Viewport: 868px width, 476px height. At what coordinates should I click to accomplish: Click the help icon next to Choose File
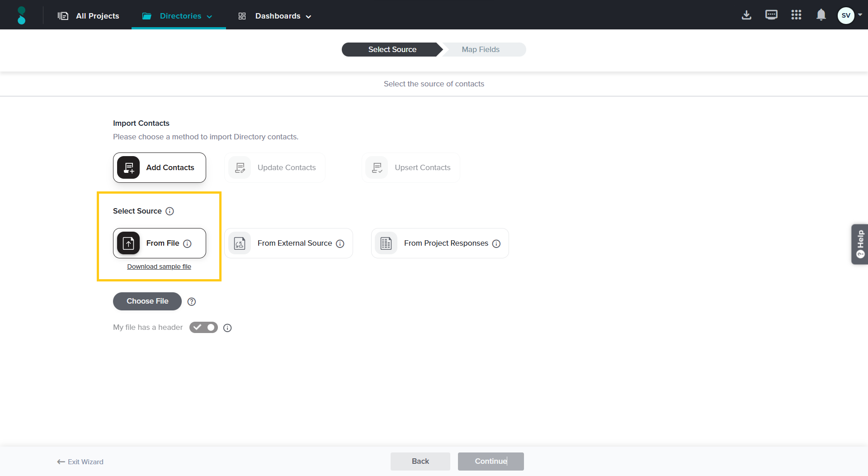pyautogui.click(x=192, y=302)
